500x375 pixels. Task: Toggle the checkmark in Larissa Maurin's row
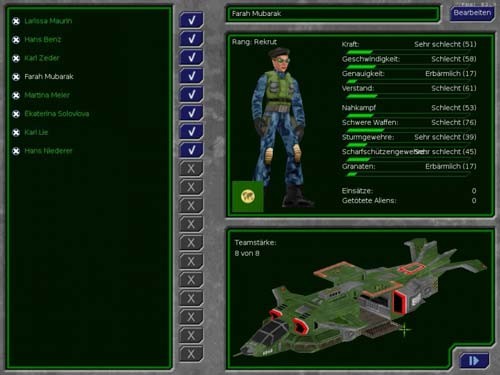191,20
